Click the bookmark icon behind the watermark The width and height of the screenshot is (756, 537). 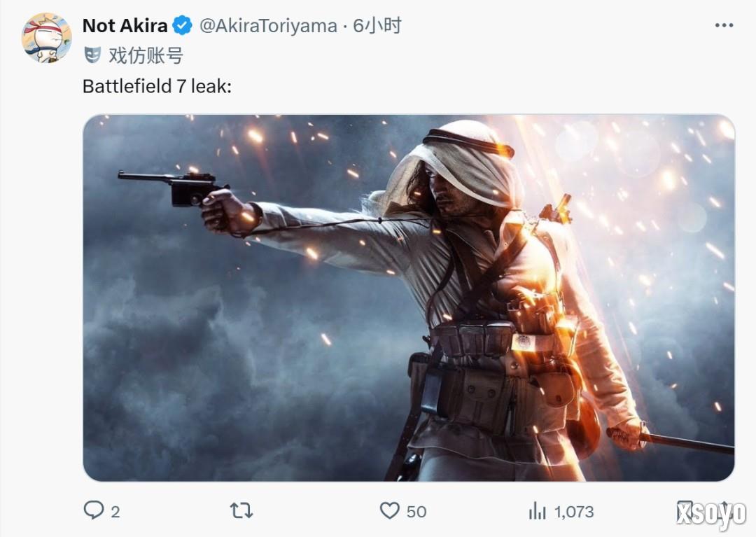pyautogui.click(x=685, y=510)
